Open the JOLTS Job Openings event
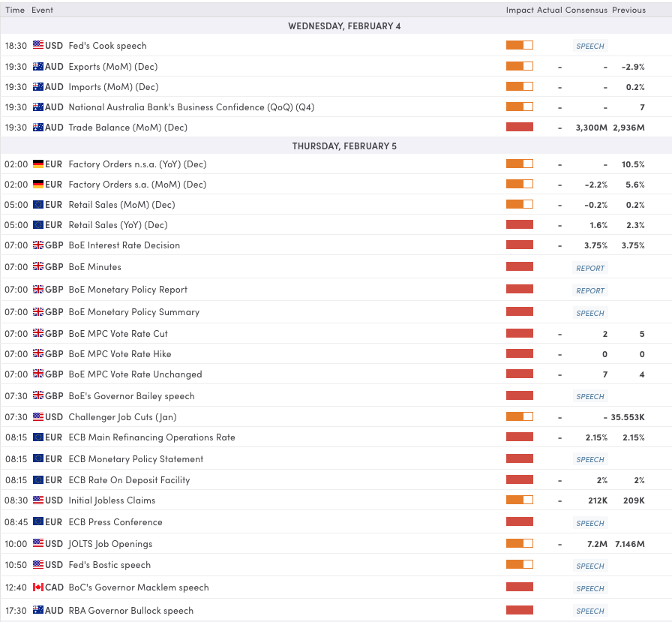This screenshot has height=622, width=672. pyautogui.click(x=110, y=544)
